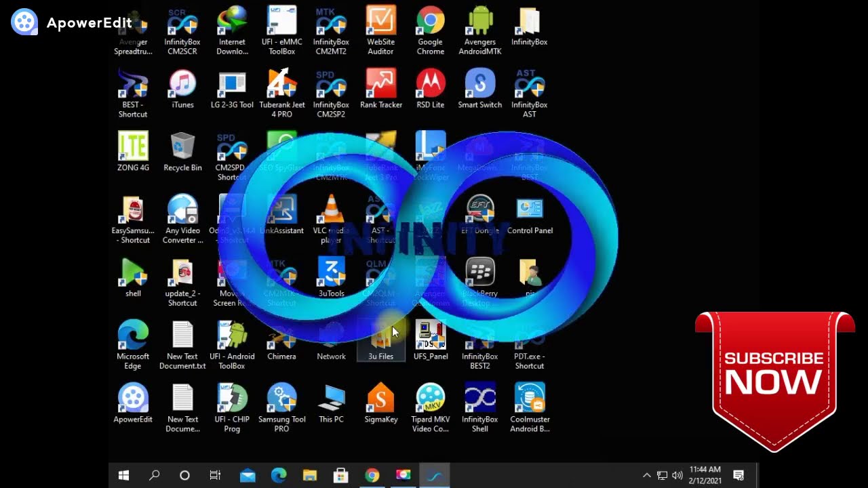Select Smart Switch desktop icon
The image size is (868, 488).
(479, 89)
